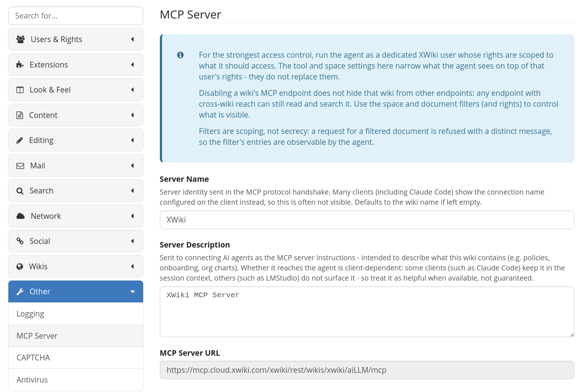Open the Look & Feel menu label
This screenshot has height=392, width=582.
coord(50,90)
